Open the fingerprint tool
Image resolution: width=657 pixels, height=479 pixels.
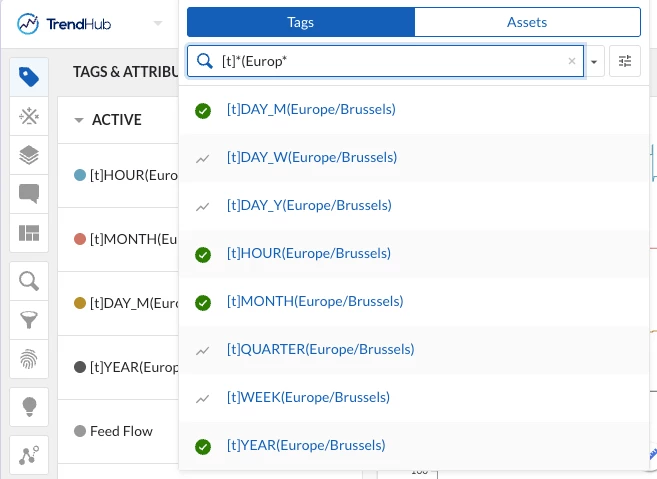point(29,359)
